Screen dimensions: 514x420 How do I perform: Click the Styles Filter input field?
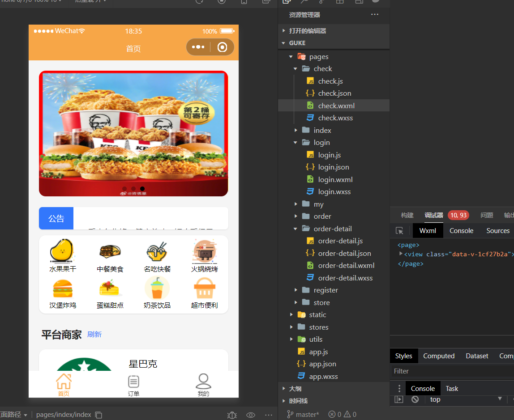coord(452,371)
